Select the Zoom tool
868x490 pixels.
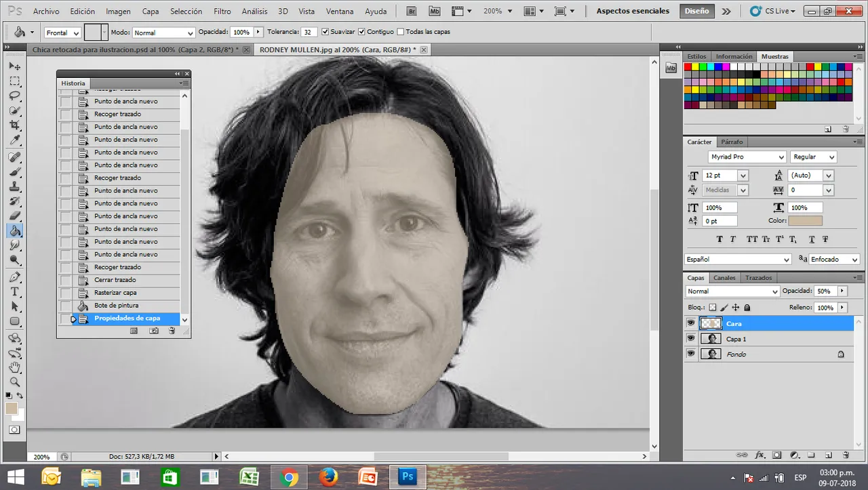[15, 382]
